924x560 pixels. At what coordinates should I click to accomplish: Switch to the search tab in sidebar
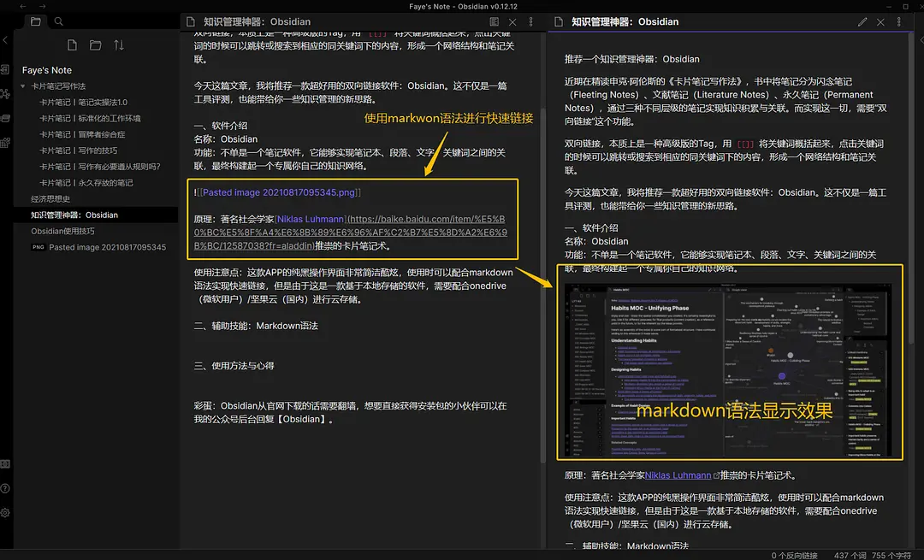(58, 21)
